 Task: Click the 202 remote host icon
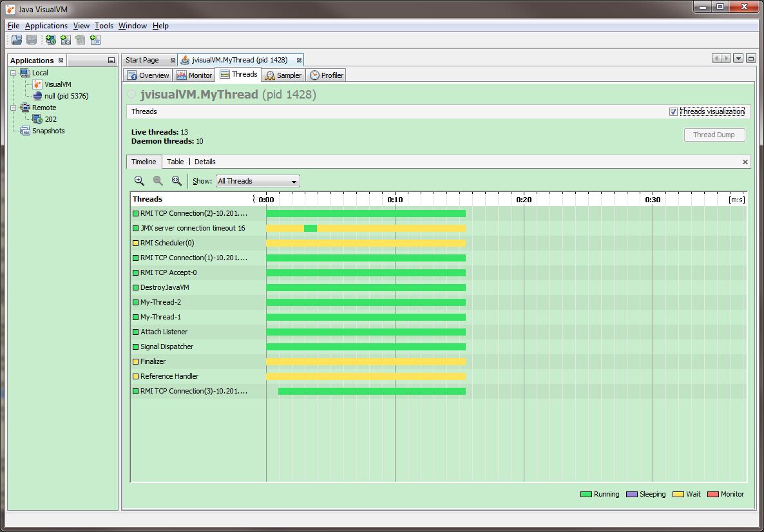tap(37, 119)
